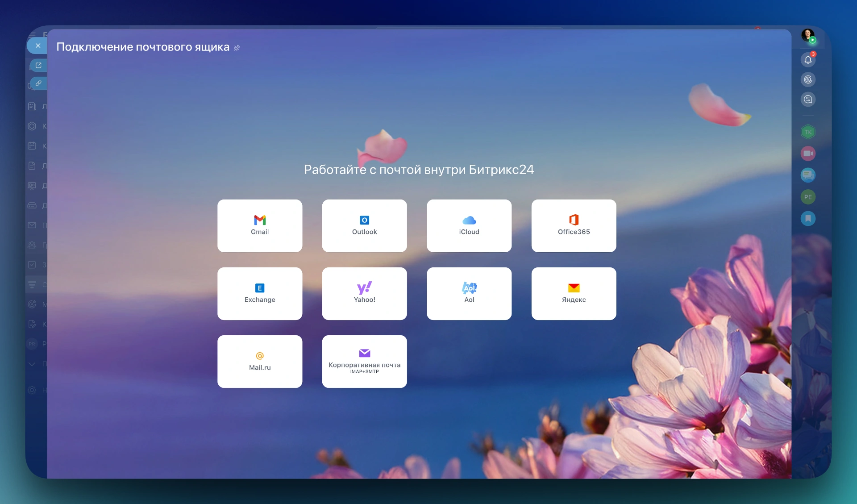Click the Yahoo! mail tile
The height and width of the screenshot is (504, 857).
point(364,293)
